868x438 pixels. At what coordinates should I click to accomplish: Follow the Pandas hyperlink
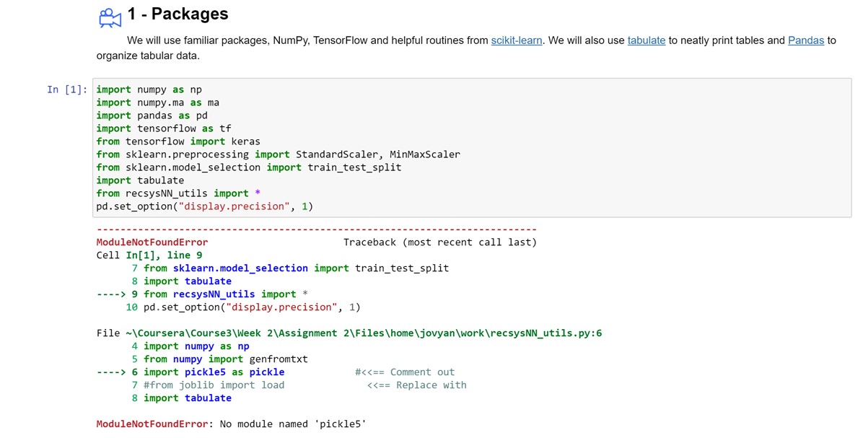pos(805,40)
